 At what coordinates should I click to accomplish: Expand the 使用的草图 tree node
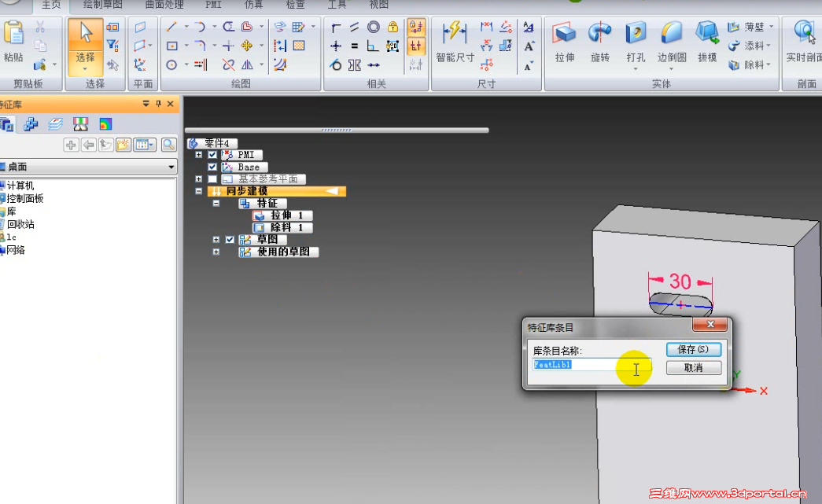pyautogui.click(x=216, y=252)
